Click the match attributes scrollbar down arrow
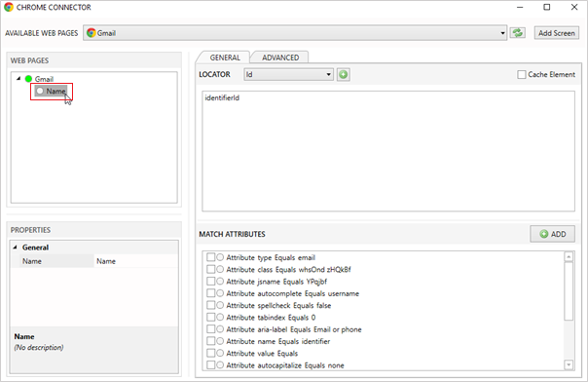Screen dimensions: 588x382 click(x=569, y=364)
